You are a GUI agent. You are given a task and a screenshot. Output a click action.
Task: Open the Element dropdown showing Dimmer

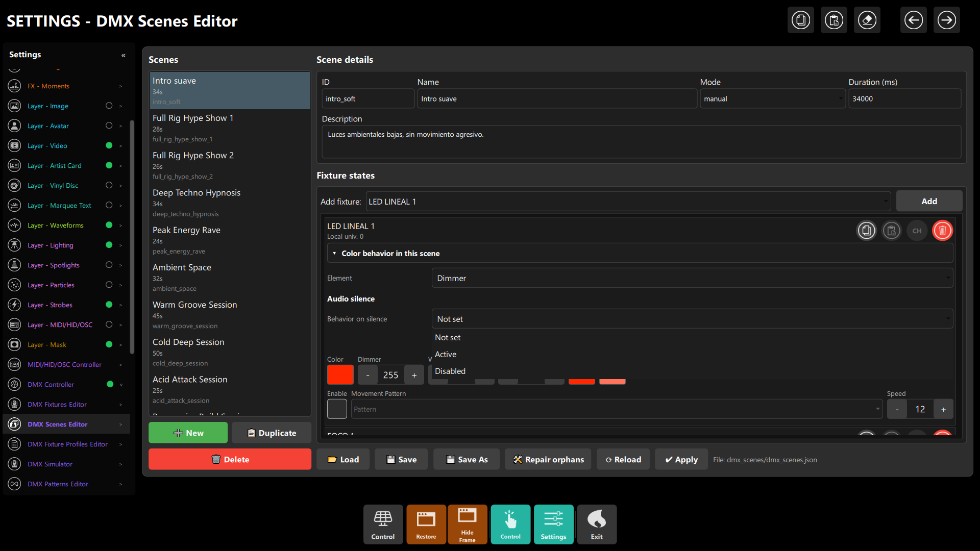coord(692,278)
